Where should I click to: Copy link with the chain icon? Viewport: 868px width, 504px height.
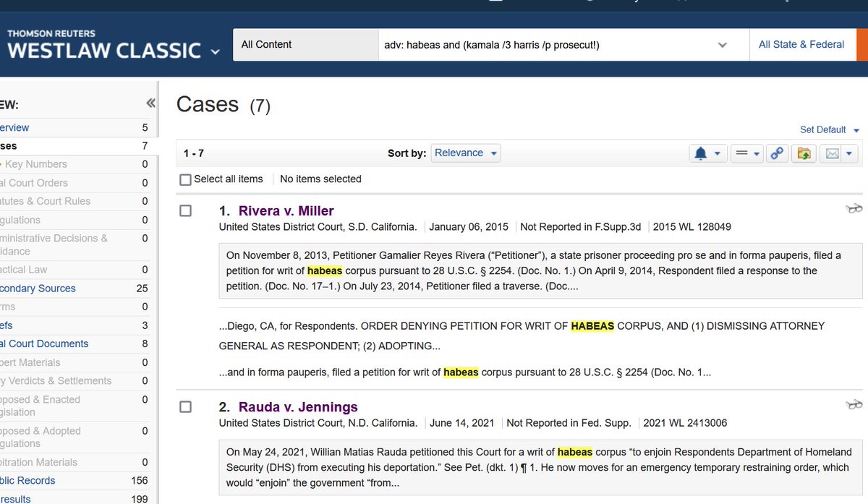(x=776, y=153)
